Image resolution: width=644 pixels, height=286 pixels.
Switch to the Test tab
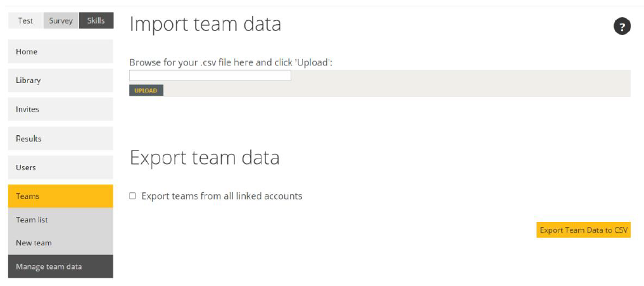click(25, 20)
